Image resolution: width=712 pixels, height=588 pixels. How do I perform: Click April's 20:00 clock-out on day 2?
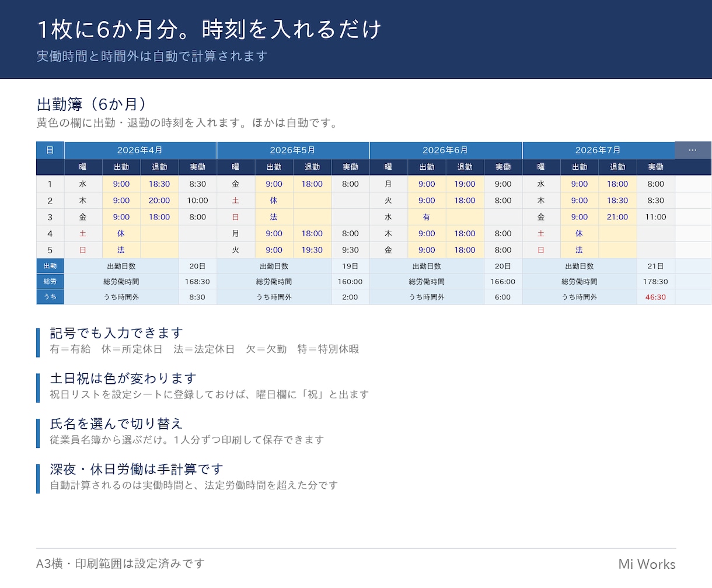coord(159,200)
